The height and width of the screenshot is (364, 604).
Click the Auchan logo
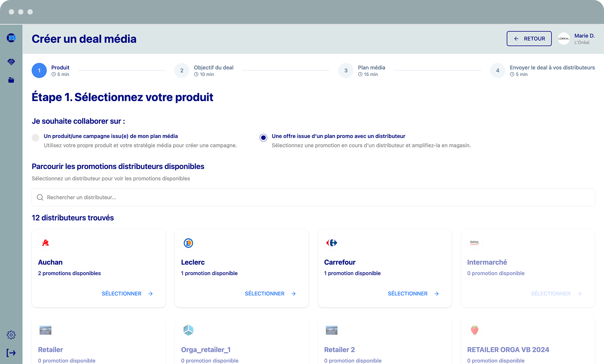pos(45,243)
